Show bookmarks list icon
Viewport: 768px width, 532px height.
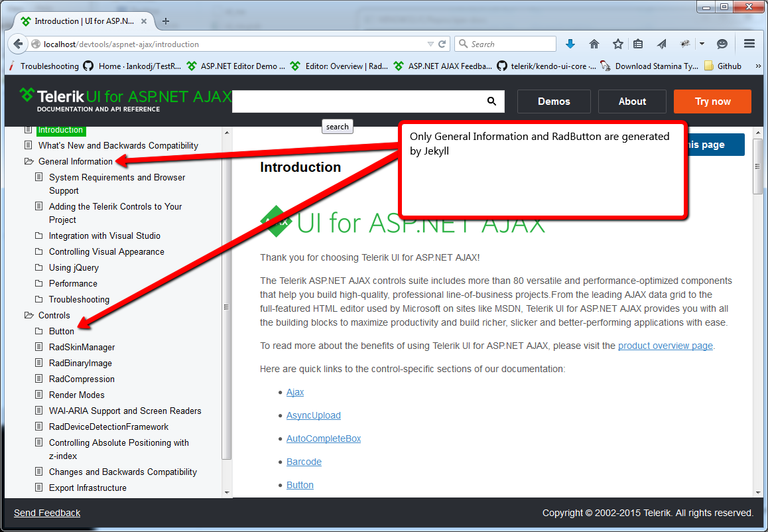(638, 44)
